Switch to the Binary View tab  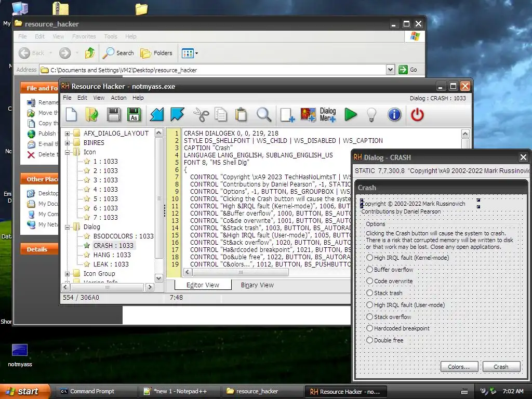(257, 285)
